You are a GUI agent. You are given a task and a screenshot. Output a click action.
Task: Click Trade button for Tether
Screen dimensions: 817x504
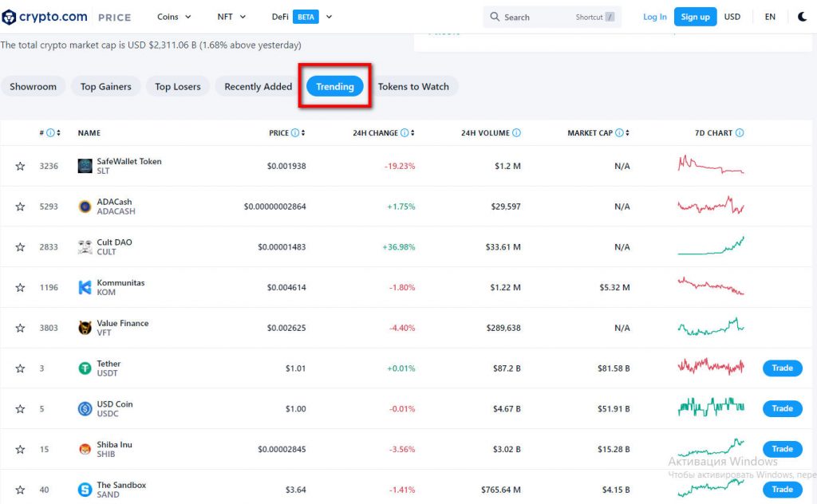783,368
